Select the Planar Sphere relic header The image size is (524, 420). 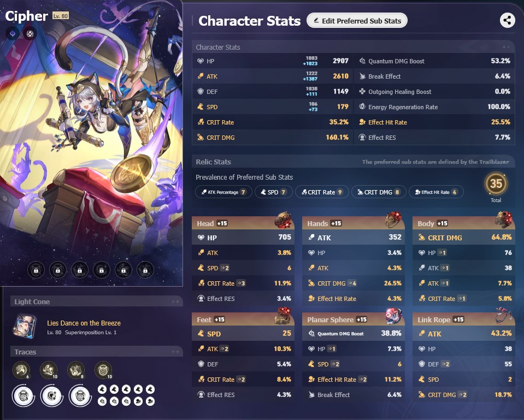353,320
